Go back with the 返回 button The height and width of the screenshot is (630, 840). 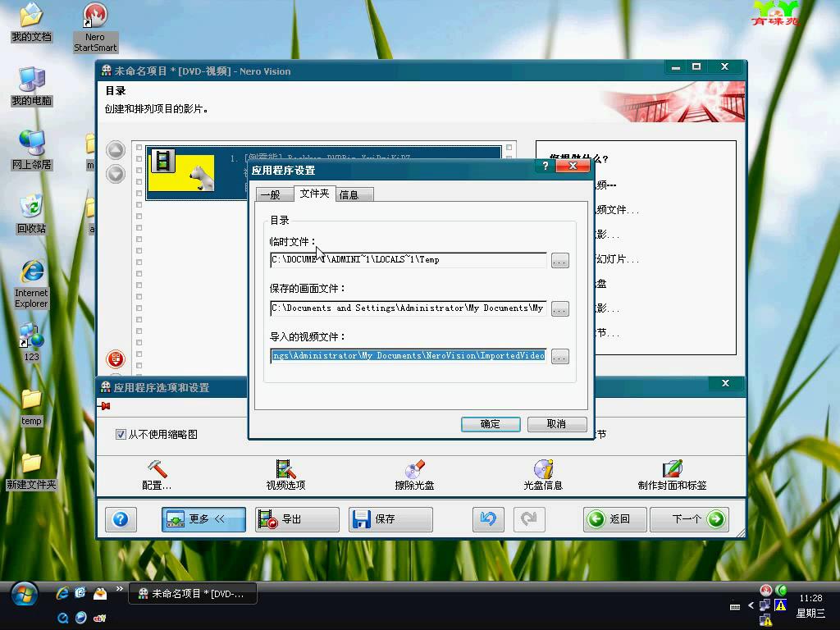[615, 519]
